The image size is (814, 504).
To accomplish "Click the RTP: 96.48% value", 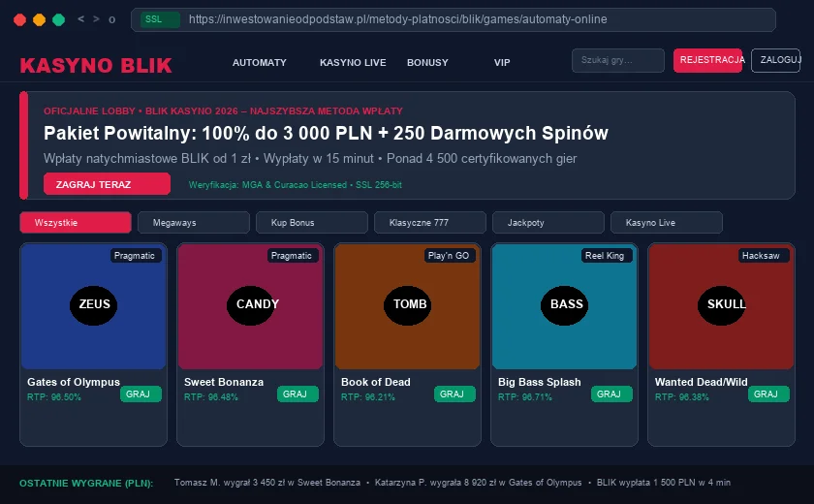I will coord(211,397).
